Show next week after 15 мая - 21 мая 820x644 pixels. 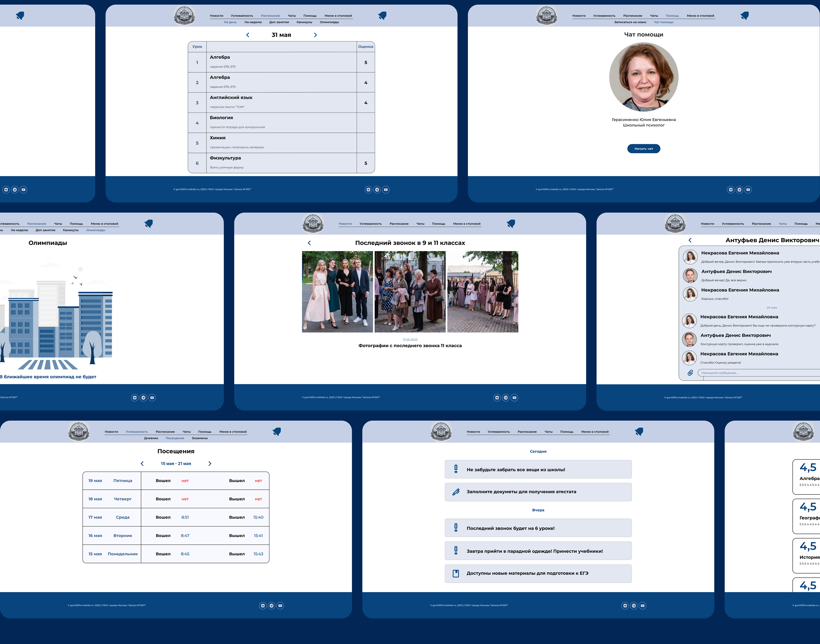click(x=210, y=463)
